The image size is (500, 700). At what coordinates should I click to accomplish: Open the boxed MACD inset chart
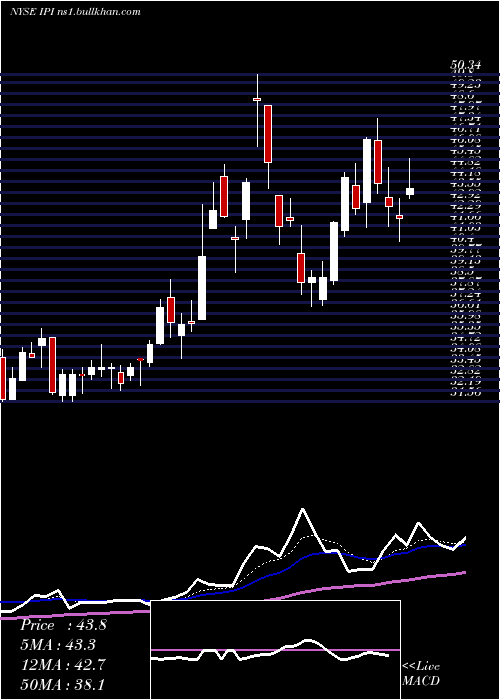coord(275,650)
